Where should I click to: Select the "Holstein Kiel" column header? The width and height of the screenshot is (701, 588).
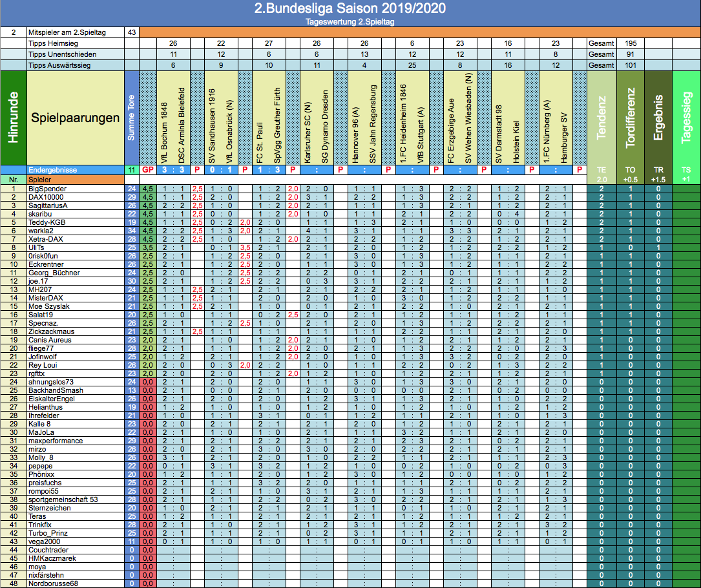[x=516, y=142]
